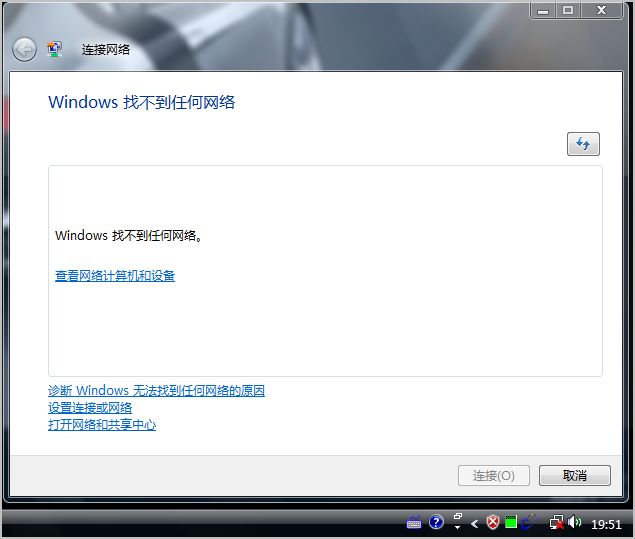This screenshot has width=635, height=539.
Task: Open 设置连接或网络 link
Action: (90, 407)
